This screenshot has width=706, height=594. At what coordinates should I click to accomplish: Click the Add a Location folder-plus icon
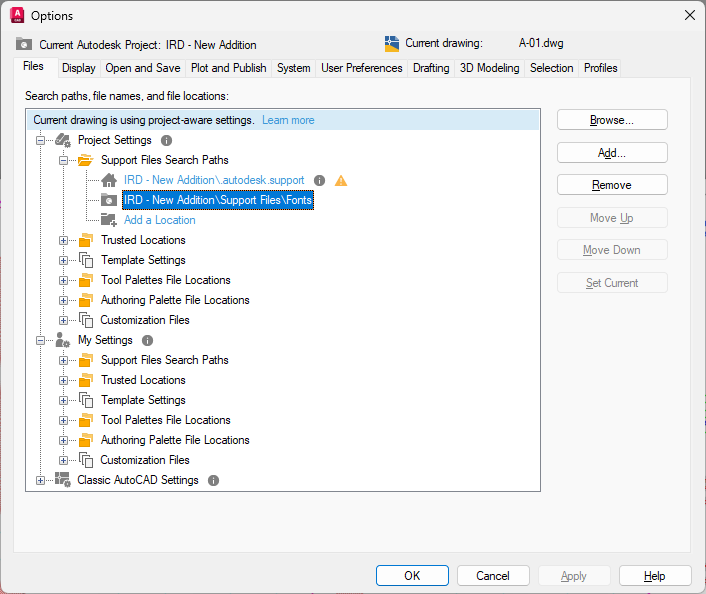[x=109, y=220]
